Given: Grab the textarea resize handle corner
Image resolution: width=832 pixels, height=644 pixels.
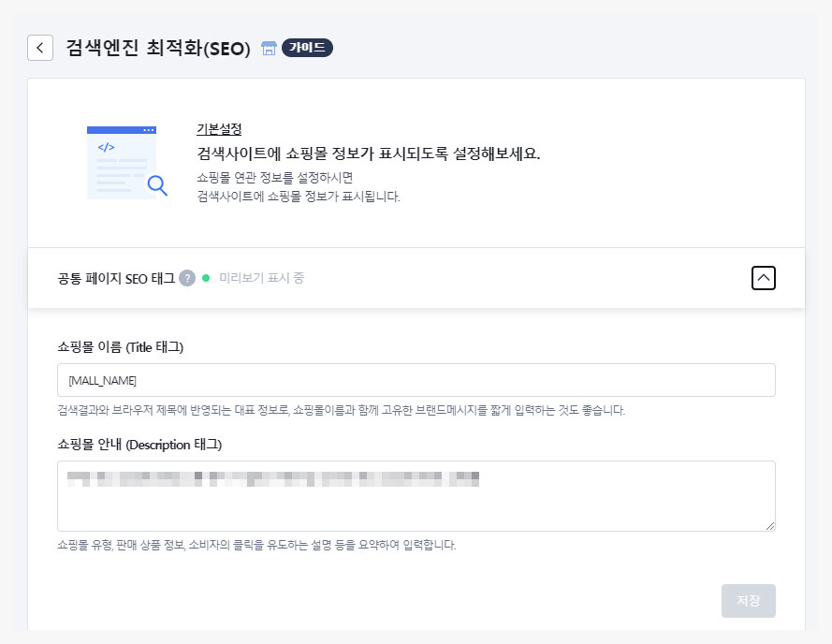Looking at the screenshot, I should pyautogui.click(x=770, y=526).
